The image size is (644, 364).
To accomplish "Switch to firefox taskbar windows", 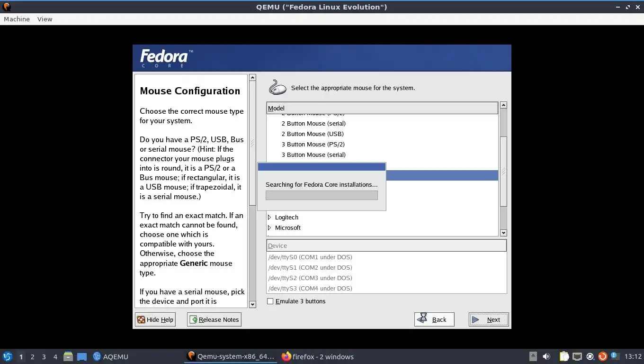I will (x=318, y=356).
